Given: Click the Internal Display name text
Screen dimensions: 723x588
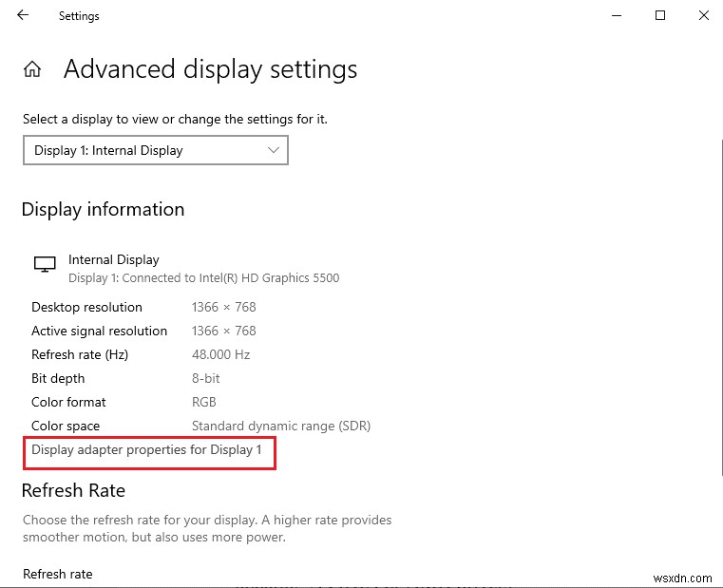Looking at the screenshot, I should (114, 259).
